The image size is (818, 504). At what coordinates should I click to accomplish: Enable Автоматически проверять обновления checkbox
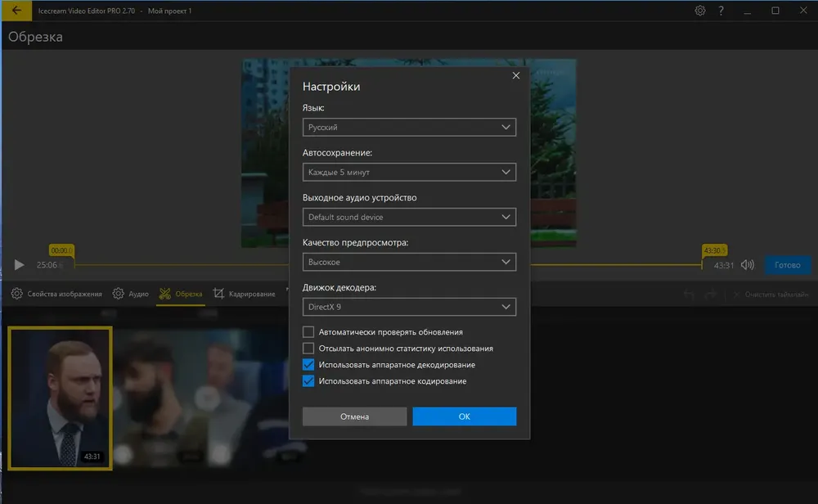click(x=308, y=332)
